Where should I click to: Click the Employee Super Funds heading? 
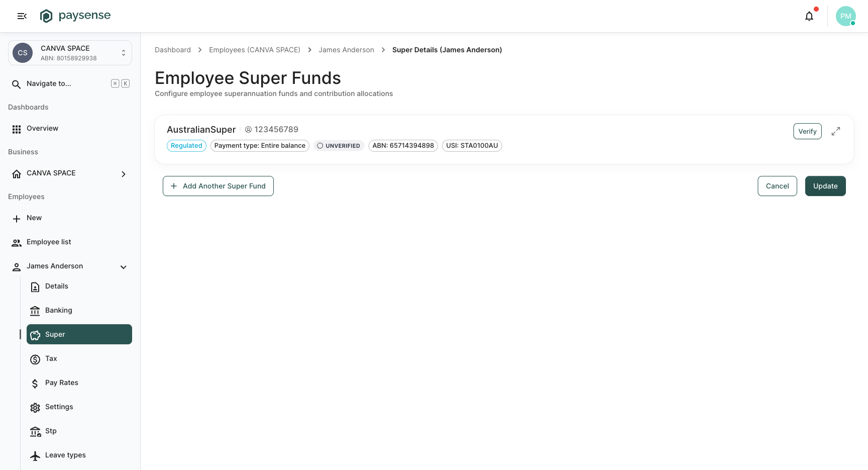pos(248,78)
